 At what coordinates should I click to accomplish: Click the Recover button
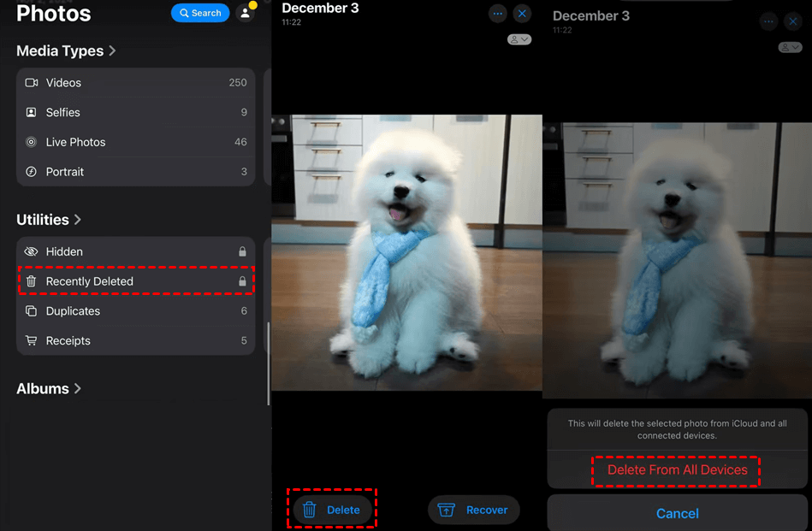click(474, 510)
